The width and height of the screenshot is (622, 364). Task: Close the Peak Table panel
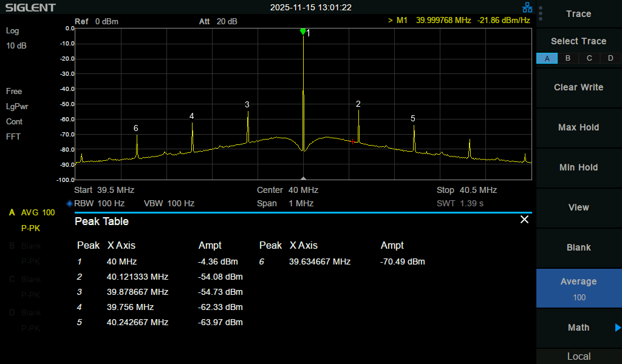click(524, 220)
